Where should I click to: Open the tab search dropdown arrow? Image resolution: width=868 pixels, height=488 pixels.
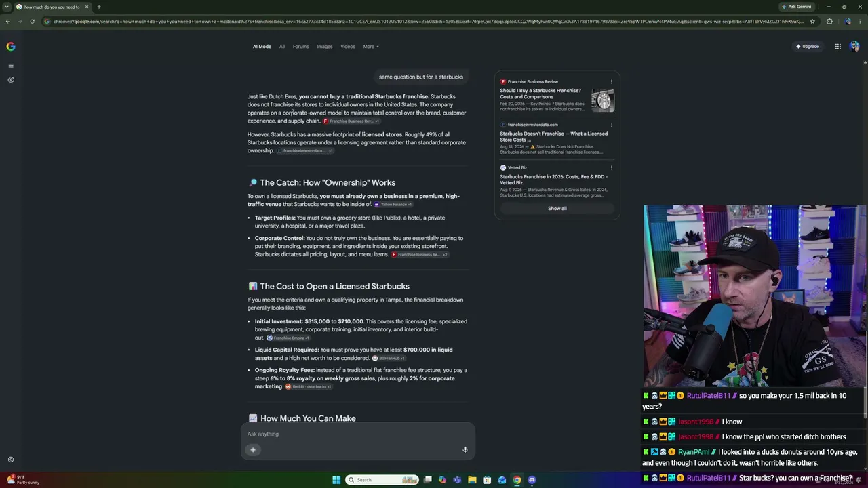(7, 7)
